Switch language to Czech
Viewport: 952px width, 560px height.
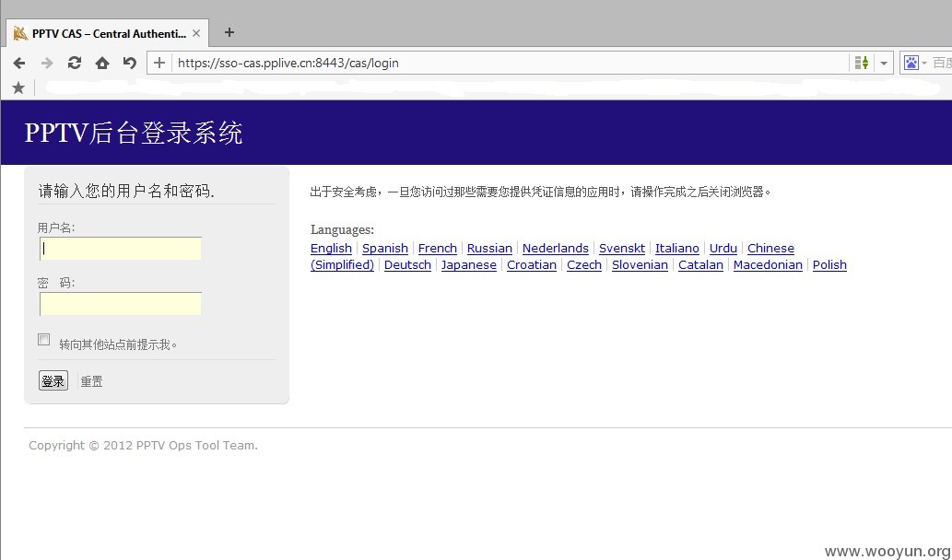click(584, 265)
